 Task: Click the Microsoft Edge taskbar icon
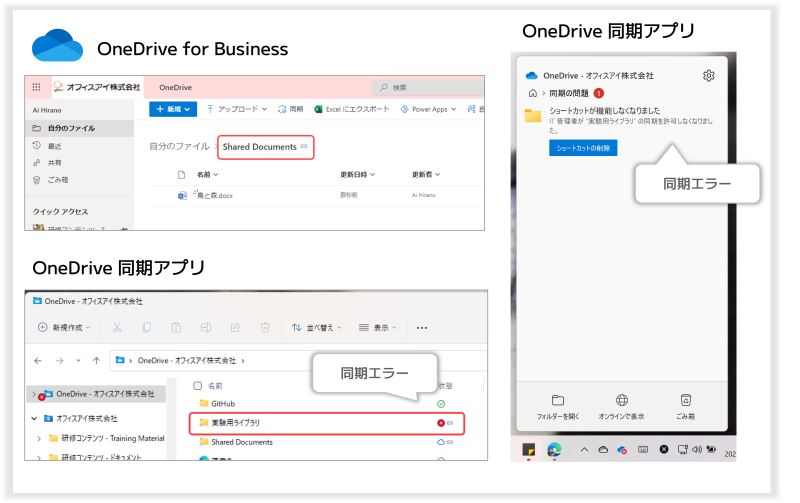pyautogui.click(x=554, y=449)
